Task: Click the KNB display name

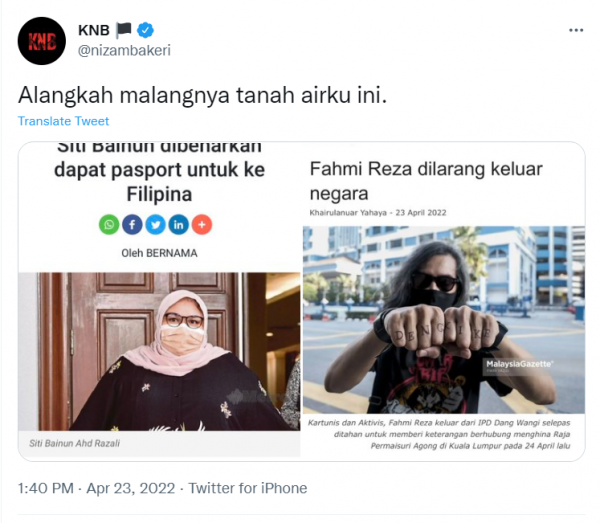Action: coord(94,30)
